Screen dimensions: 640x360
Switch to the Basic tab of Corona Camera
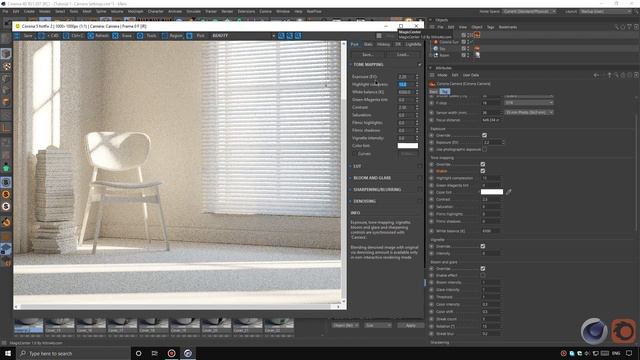pyautogui.click(x=433, y=91)
